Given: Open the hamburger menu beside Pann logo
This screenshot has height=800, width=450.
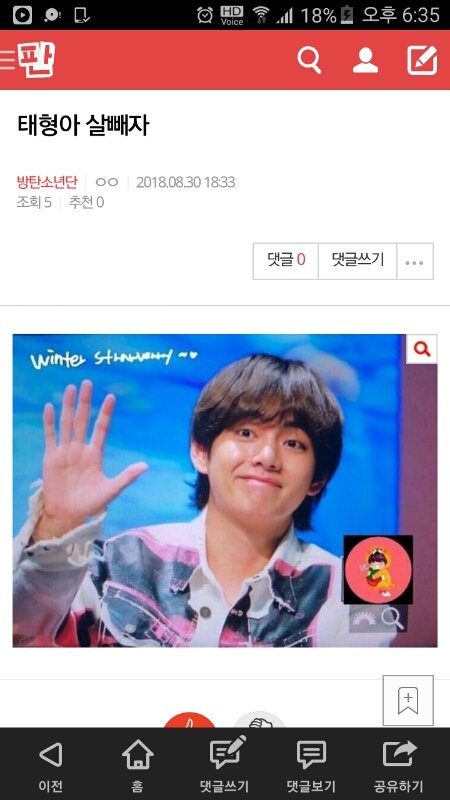Looking at the screenshot, I should pos(7,60).
